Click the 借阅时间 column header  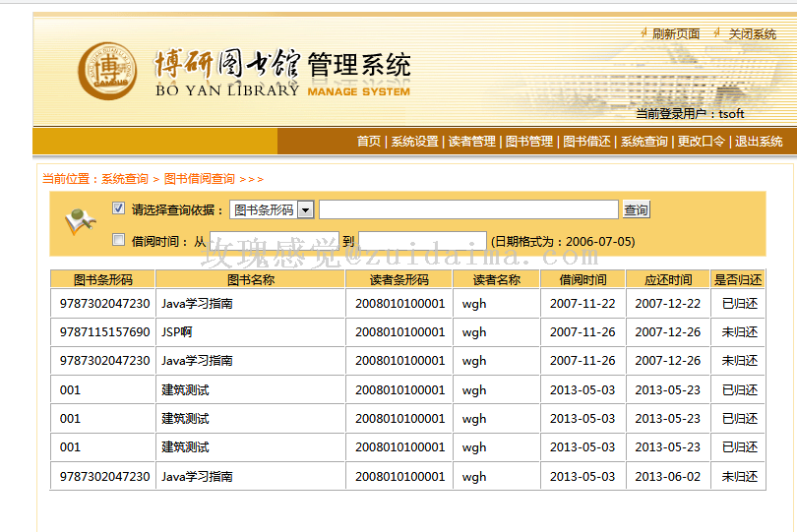click(583, 279)
